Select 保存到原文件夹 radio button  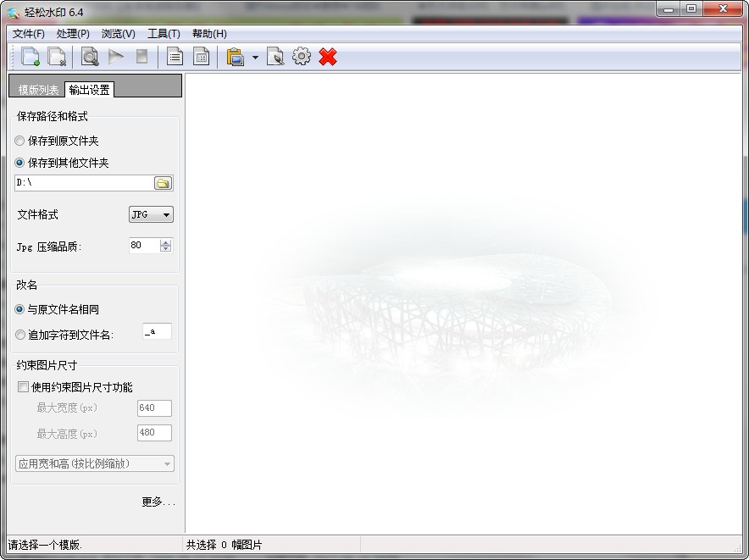pyautogui.click(x=19, y=141)
